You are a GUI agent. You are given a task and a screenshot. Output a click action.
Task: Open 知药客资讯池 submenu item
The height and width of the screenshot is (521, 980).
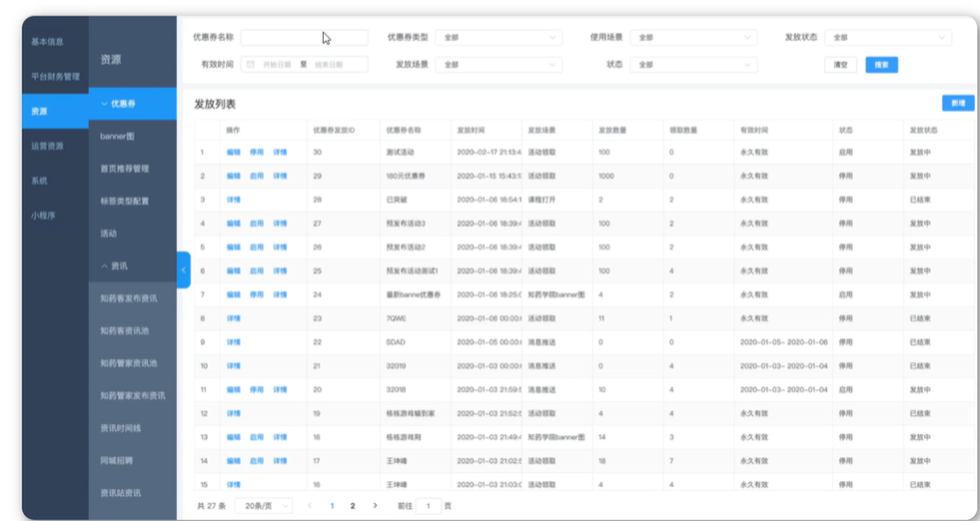click(x=133, y=331)
